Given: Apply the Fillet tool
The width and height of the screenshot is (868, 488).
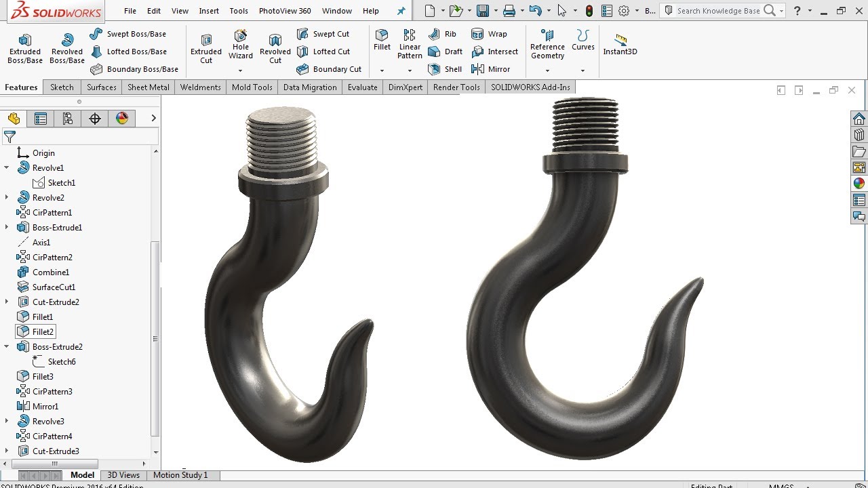Looking at the screenshot, I should click(382, 40).
